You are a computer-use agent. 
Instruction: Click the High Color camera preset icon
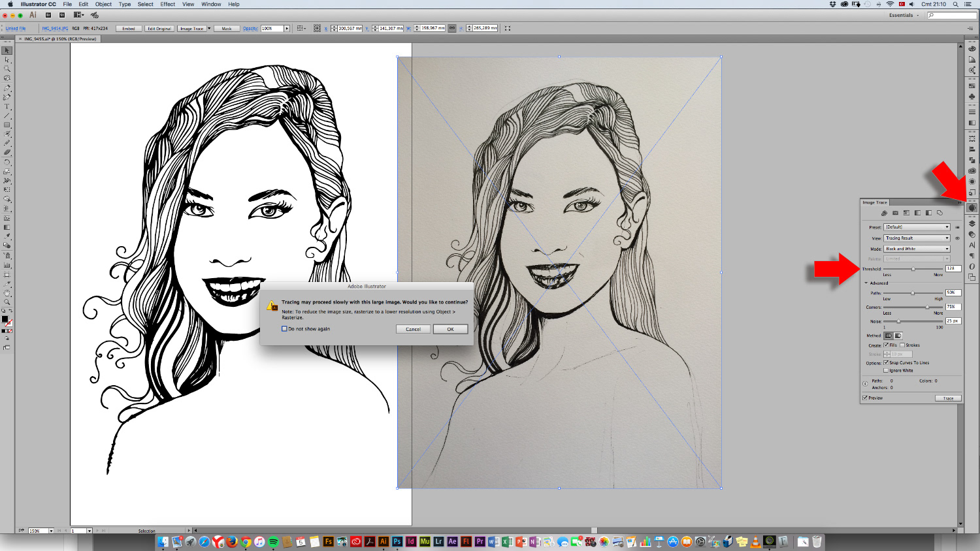coord(895,213)
